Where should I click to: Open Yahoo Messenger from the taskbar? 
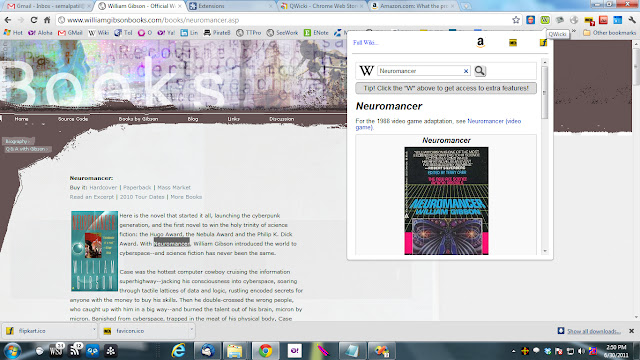coord(295,351)
